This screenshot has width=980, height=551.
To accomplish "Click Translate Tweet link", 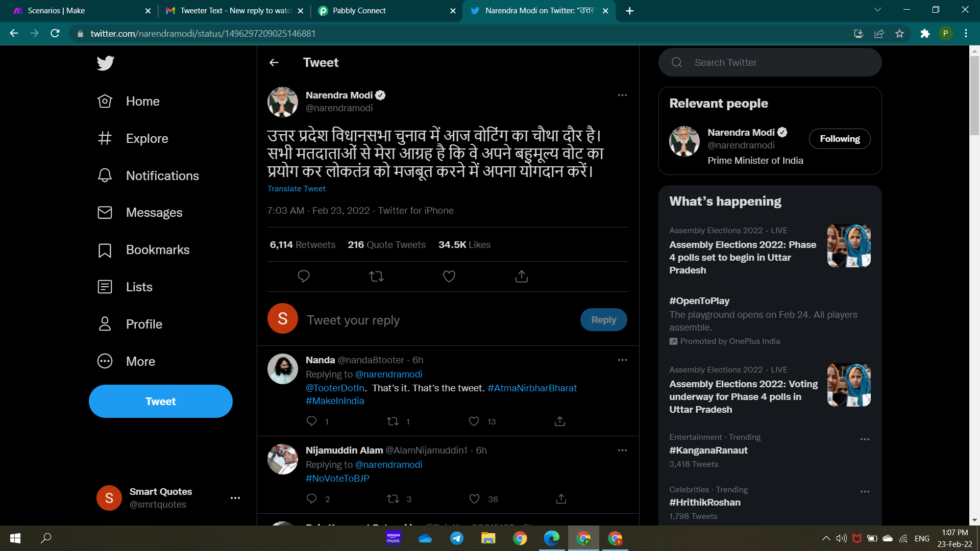I will [x=296, y=189].
